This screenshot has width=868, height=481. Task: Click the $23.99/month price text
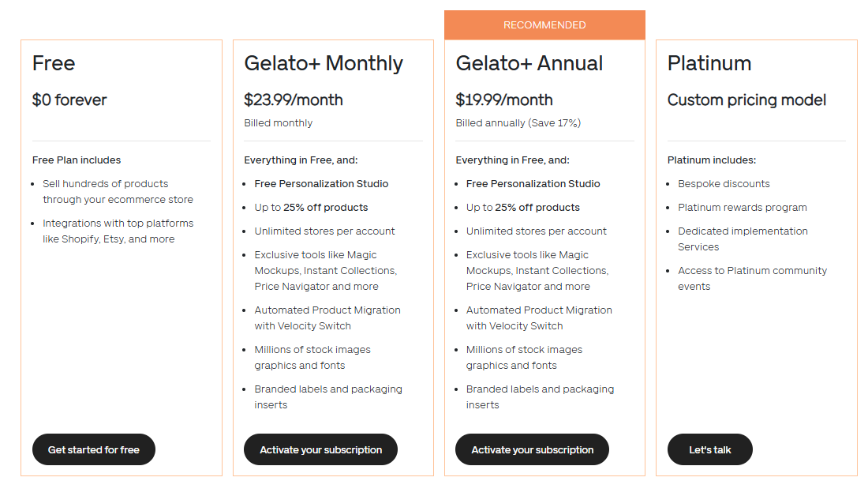click(x=294, y=100)
